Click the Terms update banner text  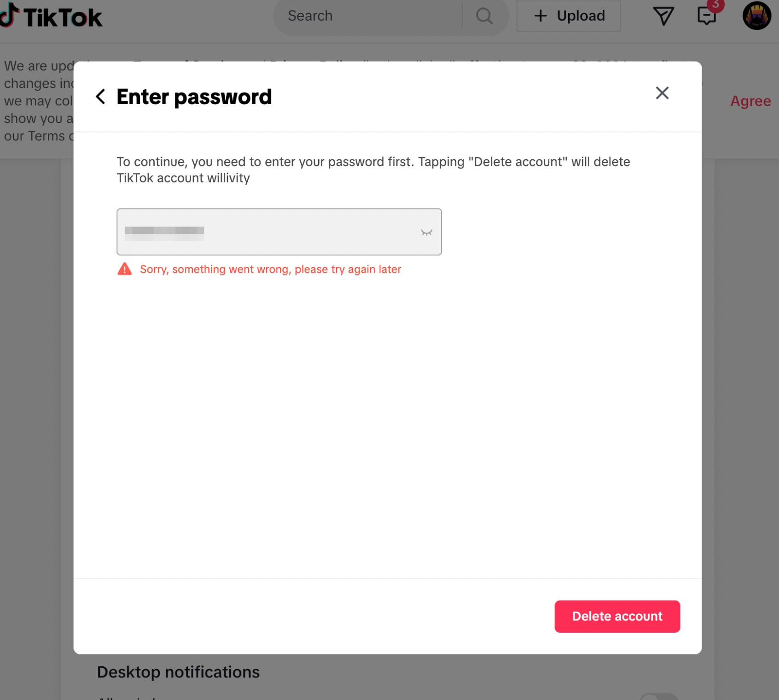click(38, 101)
